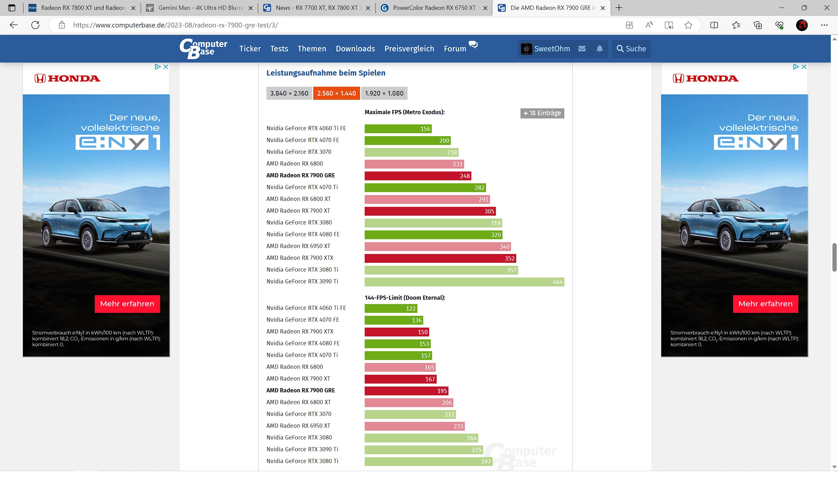Select the 2.560 × 1.440 resolution toggle
The height and width of the screenshot is (504, 838).
pyautogui.click(x=336, y=93)
